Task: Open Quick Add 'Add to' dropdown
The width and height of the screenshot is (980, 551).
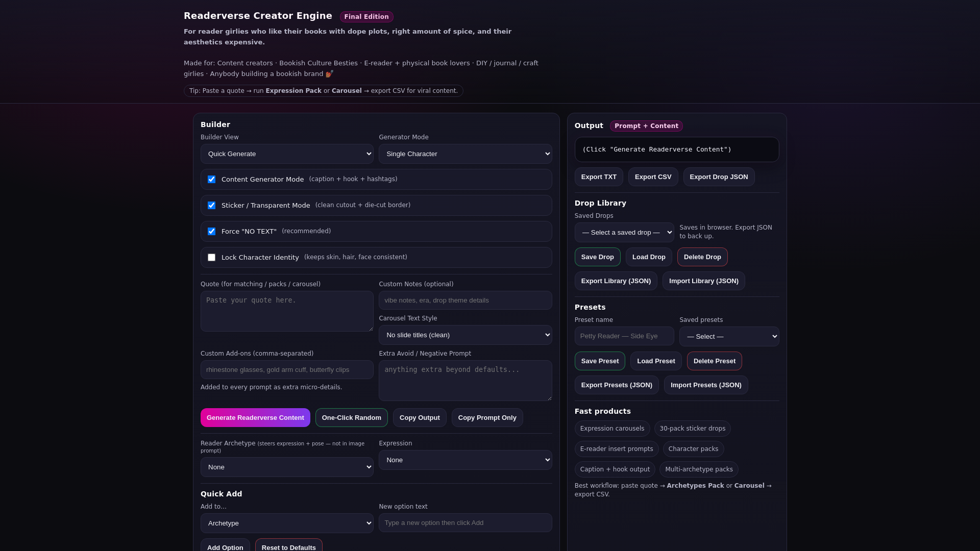Action: click(287, 523)
